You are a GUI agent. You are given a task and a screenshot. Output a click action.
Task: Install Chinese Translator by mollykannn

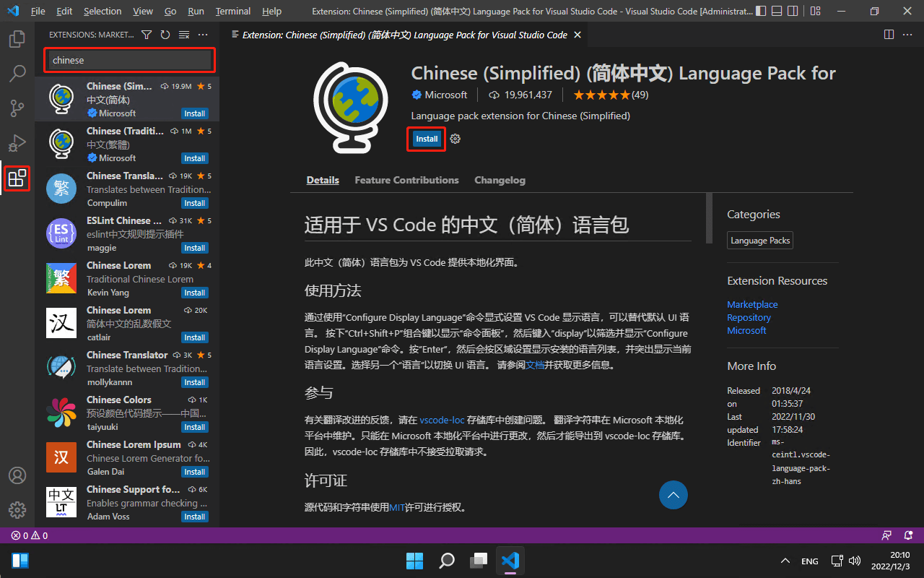194,382
